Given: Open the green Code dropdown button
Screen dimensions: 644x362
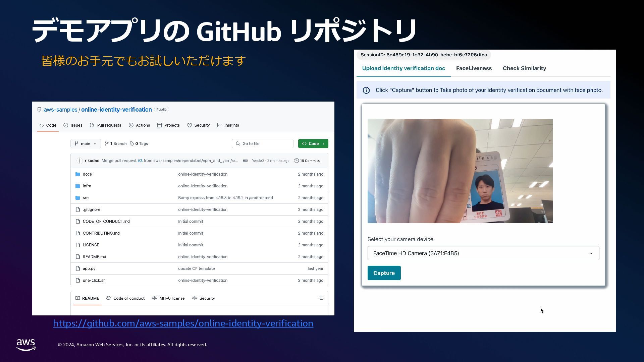Looking at the screenshot, I should coord(313,144).
